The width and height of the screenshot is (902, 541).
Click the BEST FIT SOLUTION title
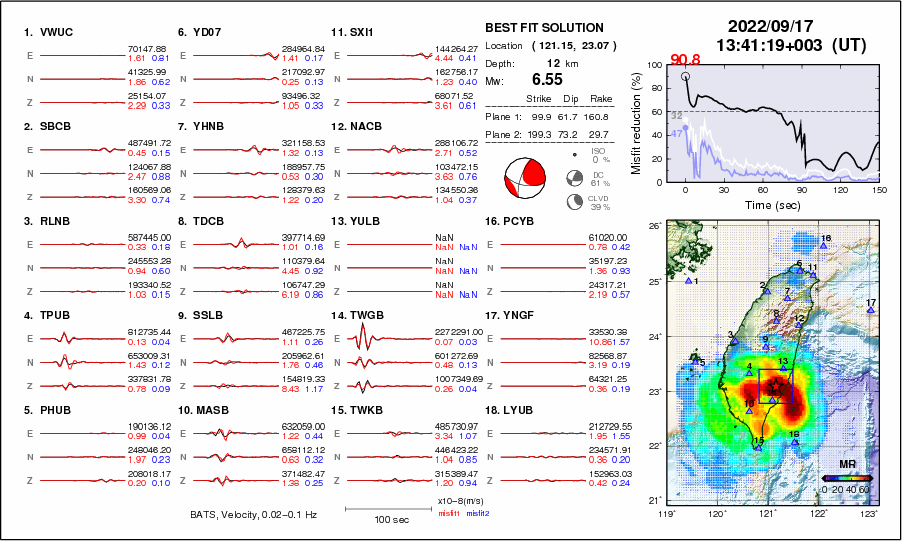point(544,28)
